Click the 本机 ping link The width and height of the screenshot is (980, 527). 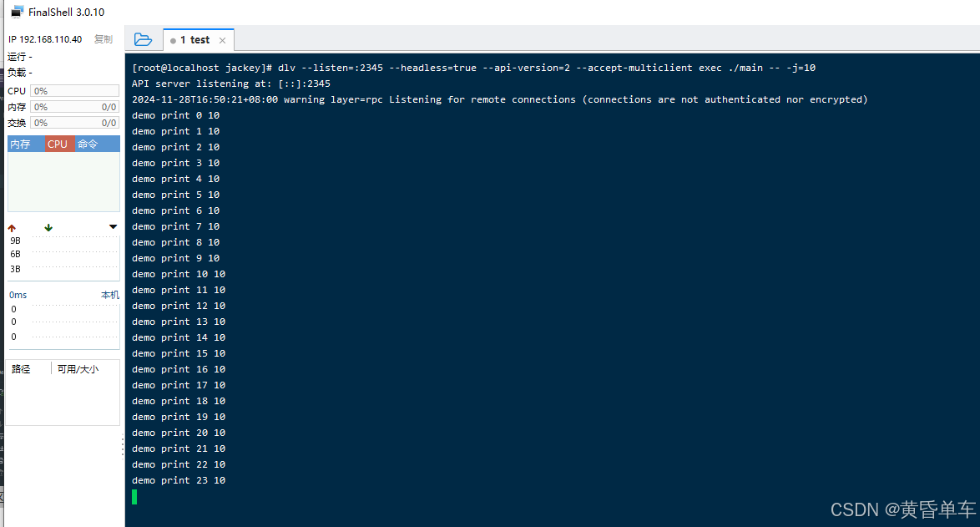tap(110, 295)
